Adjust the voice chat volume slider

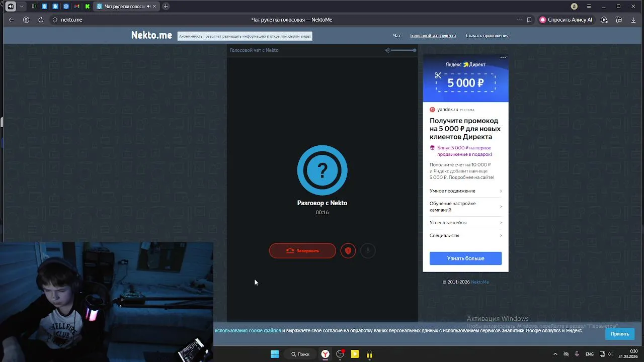pyautogui.click(x=404, y=50)
